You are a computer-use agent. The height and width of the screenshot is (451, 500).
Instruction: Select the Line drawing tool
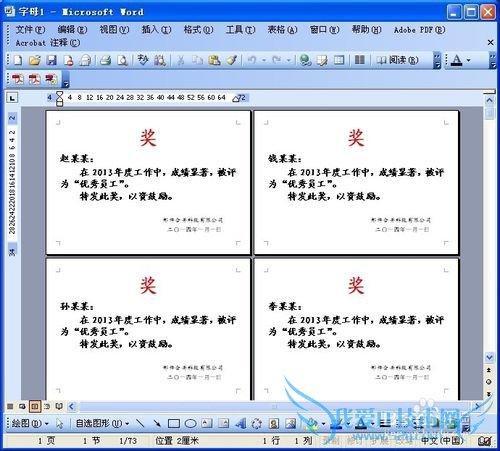[x=141, y=424]
